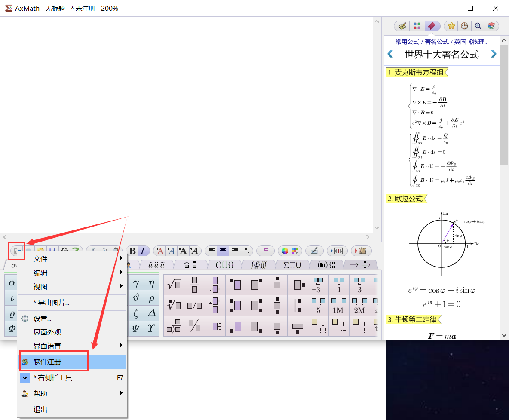Open the stacked books library icon
The image size is (509, 420).
491,26
